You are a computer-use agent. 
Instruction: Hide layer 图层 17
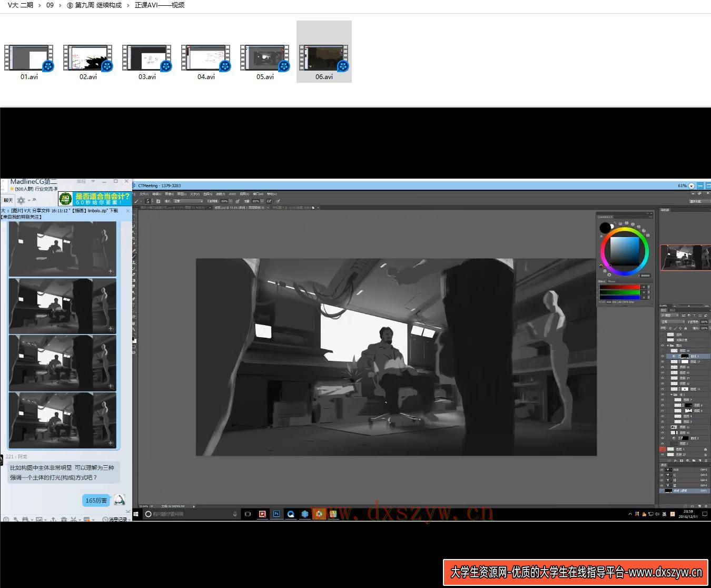click(662, 361)
